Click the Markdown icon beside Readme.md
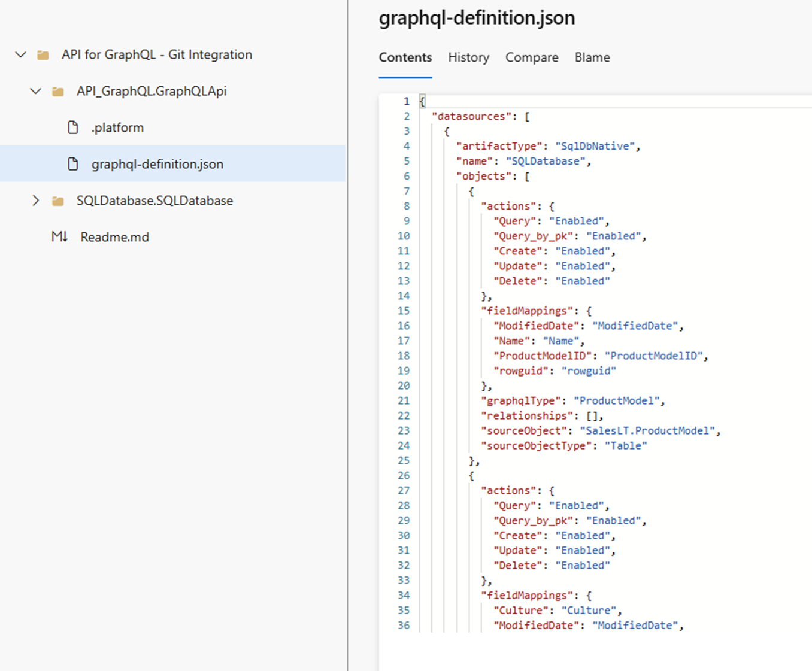 tap(59, 237)
